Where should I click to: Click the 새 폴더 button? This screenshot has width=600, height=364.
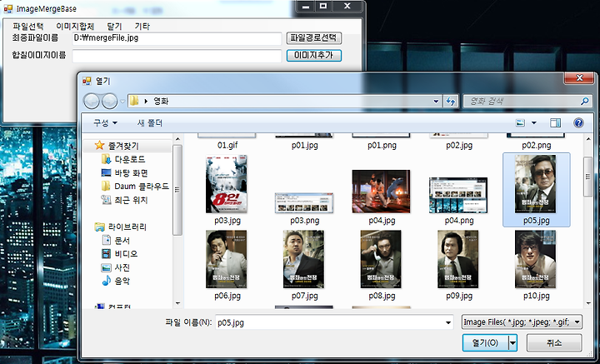150,123
